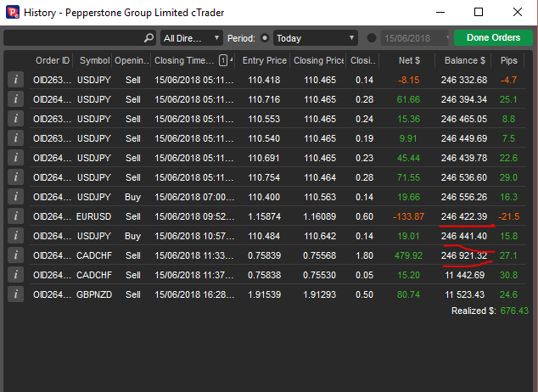Screen dimensions: 538x392
Task: Click balance value 246 921.32
Action: (x=464, y=255)
